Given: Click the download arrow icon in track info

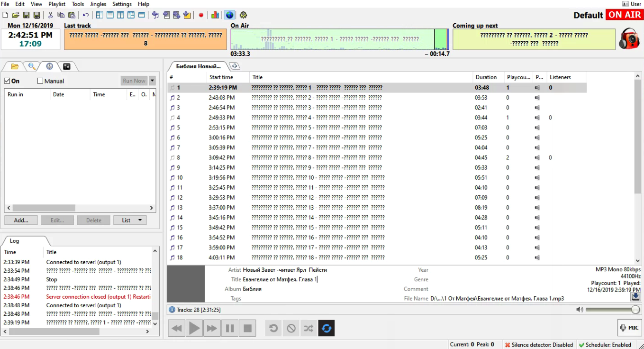Looking at the screenshot, I should [x=635, y=296].
